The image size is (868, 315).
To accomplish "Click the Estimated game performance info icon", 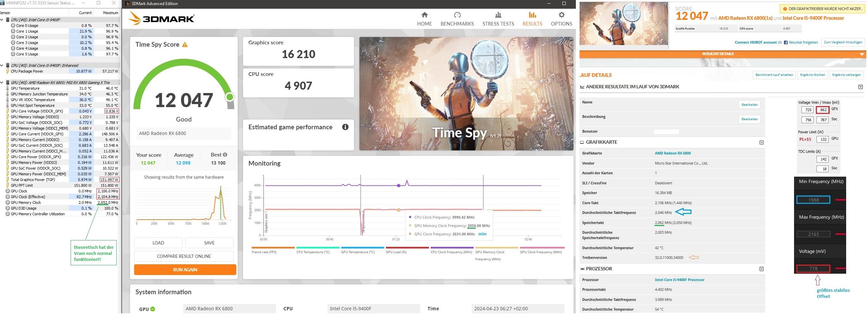I will pyautogui.click(x=345, y=127).
